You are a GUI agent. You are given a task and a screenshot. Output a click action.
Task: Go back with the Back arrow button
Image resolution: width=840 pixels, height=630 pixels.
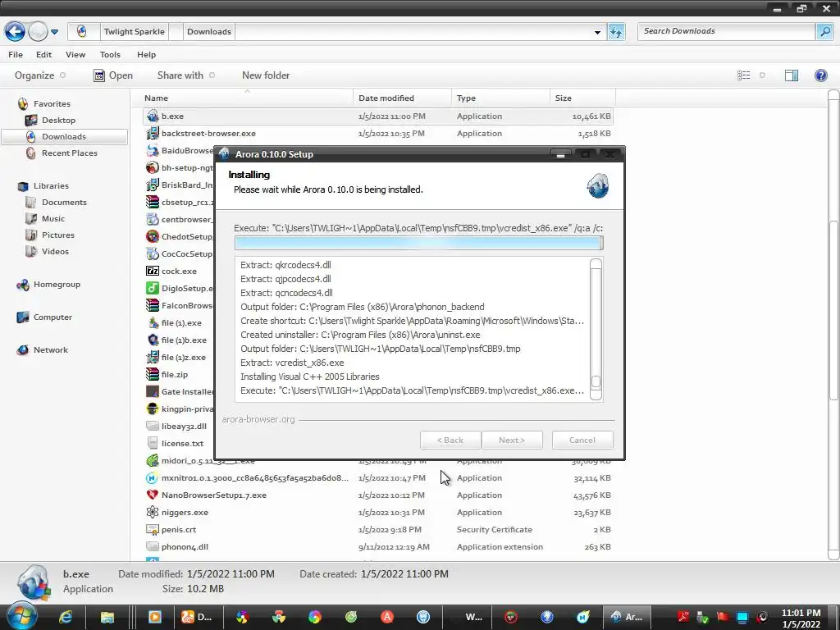(x=15, y=32)
